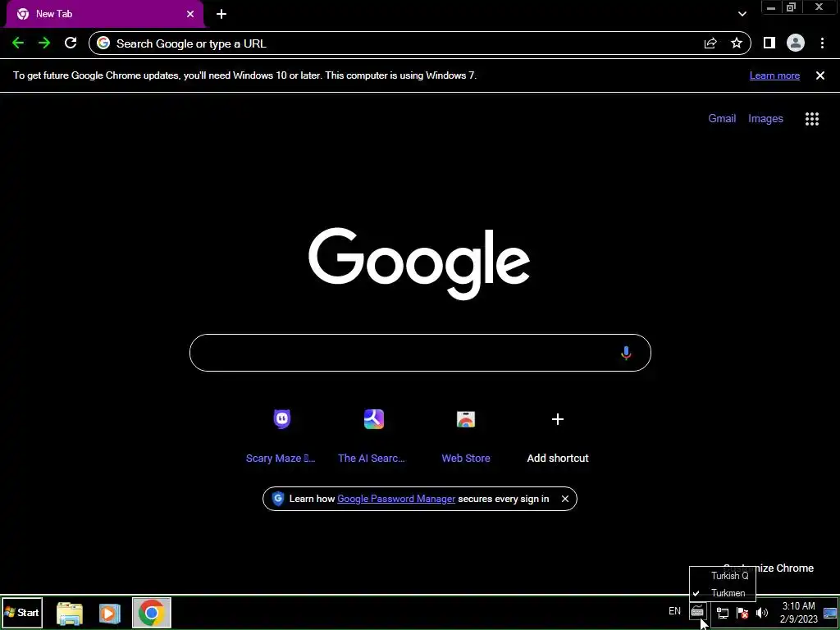Click the Windows Start button
840x630 pixels.
click(22, 612)
